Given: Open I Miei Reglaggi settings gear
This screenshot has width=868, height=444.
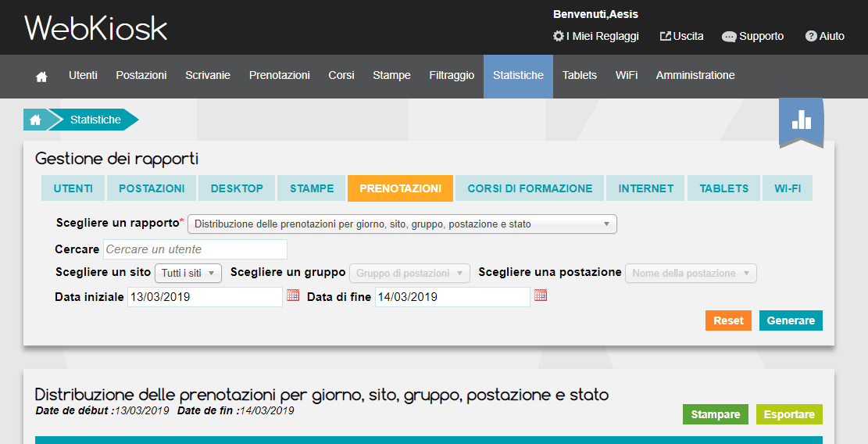Looking at the screenshot, I should pos(558,36).
